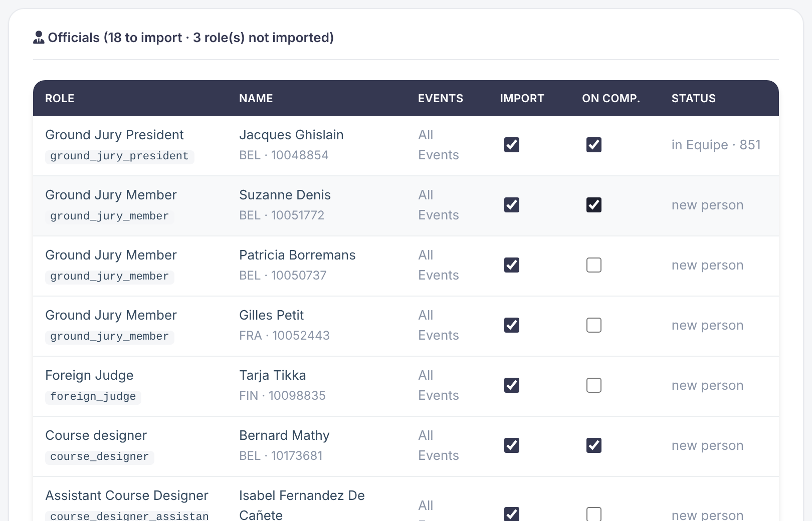Click the Officials section heading text
The width and height of the screenshot is (812, 521).
point(190,38)
